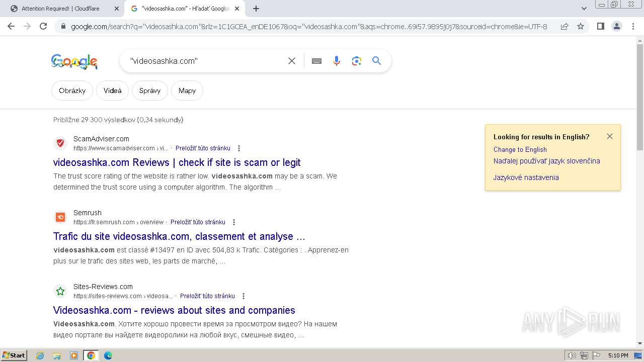
Task: Open Jazykové nastavenia
Action: (x=526, y=177)
